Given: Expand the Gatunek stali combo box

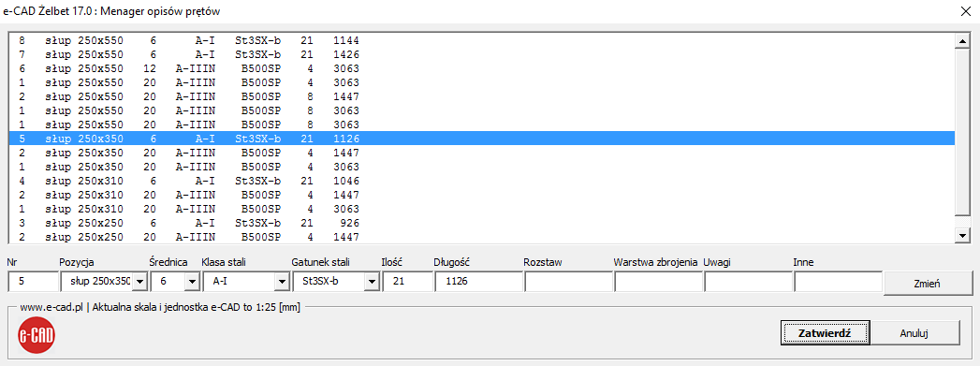Looking at the screenshot, I should pos(372,283).
